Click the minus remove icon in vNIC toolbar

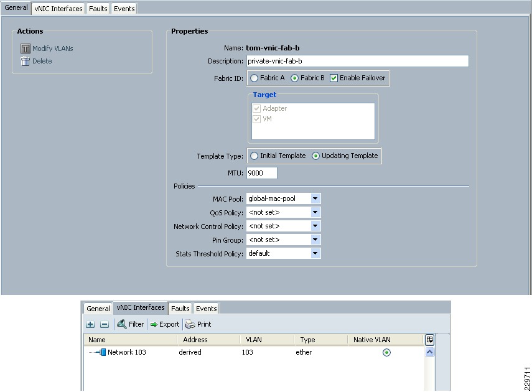pyautogui.click(x=105, y=324)
